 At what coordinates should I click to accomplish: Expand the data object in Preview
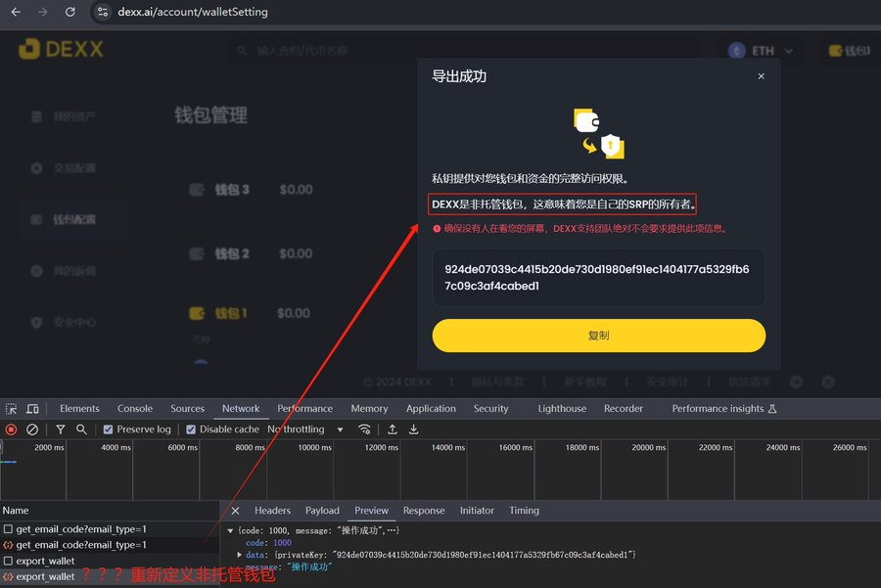pyautogui.click(x=240, y=555)
